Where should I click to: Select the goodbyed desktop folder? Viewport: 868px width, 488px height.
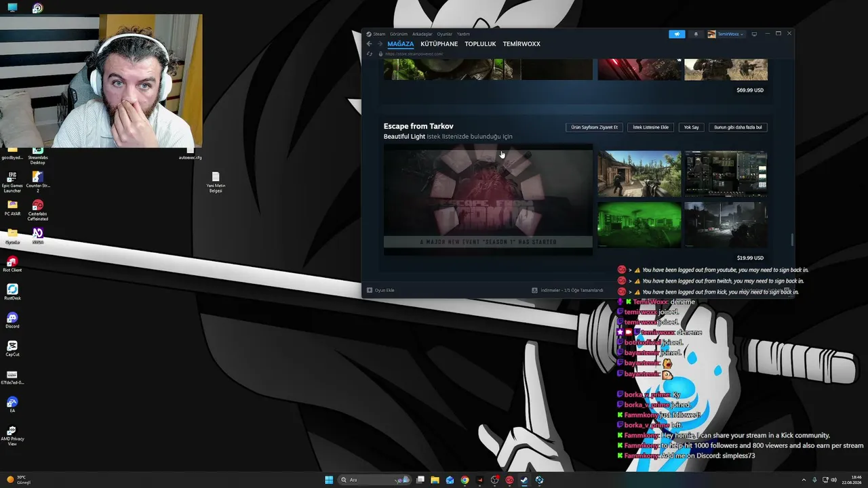click(12, 154)
